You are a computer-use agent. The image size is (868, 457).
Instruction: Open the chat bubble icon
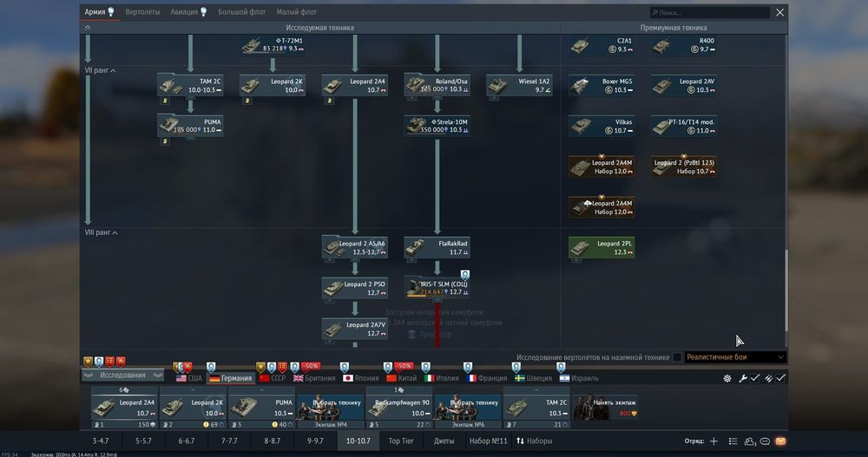pos(765,441)
